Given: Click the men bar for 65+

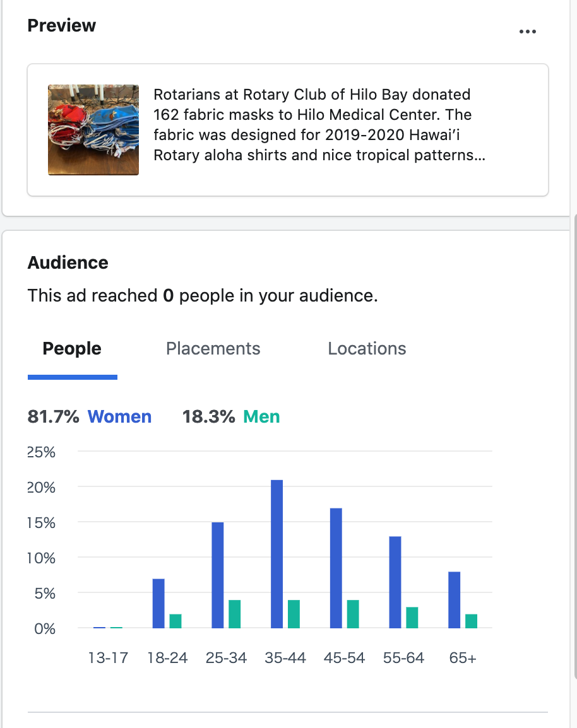Looking at the screenshot, I should [471, 621].
